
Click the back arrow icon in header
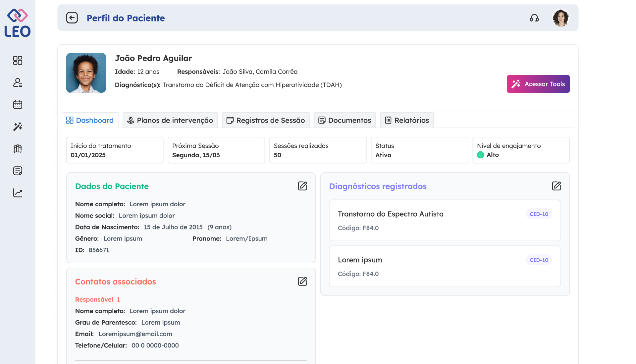click(72, 18)
